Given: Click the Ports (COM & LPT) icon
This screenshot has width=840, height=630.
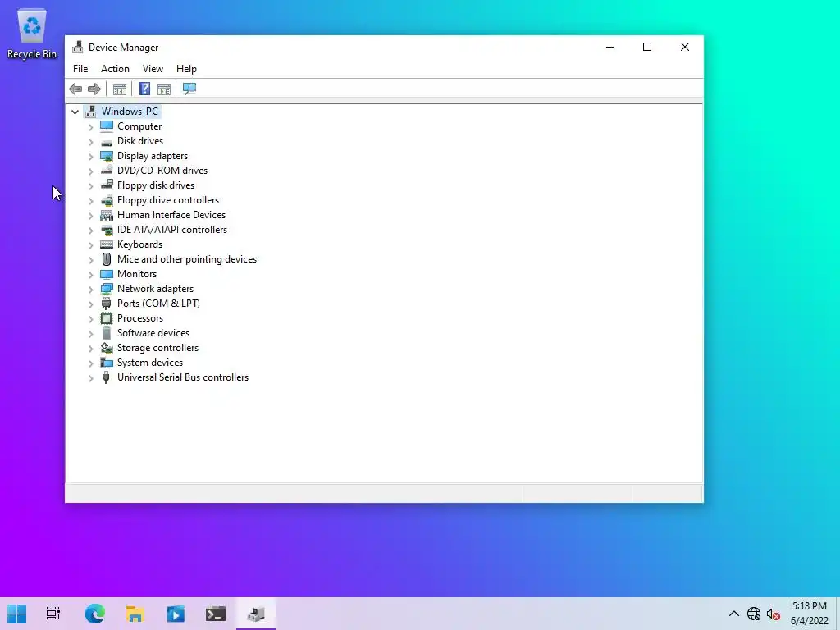Looking at the screenshot, I should pos(107,304).
